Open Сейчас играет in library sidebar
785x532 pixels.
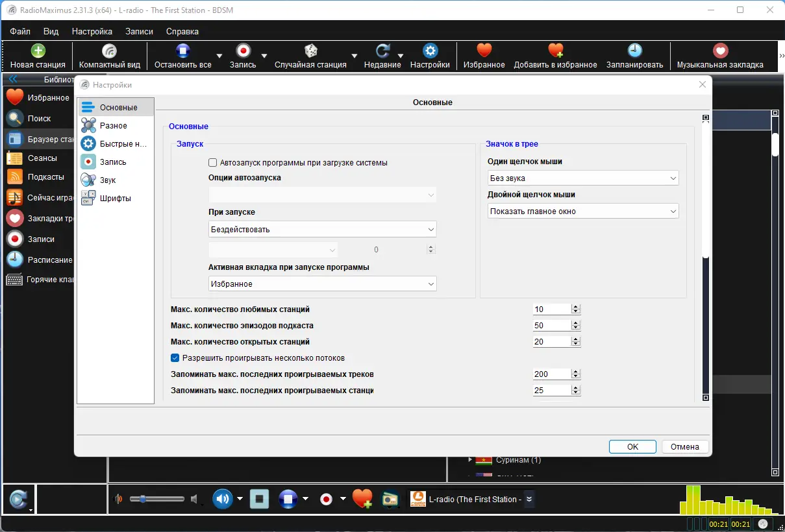click(x=38, y=198)
